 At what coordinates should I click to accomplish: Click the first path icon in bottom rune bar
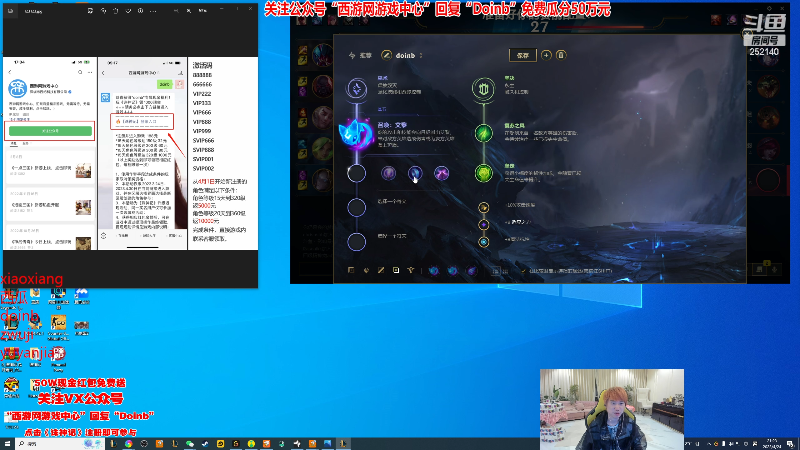pyautogui.click(x=351, y=270)
